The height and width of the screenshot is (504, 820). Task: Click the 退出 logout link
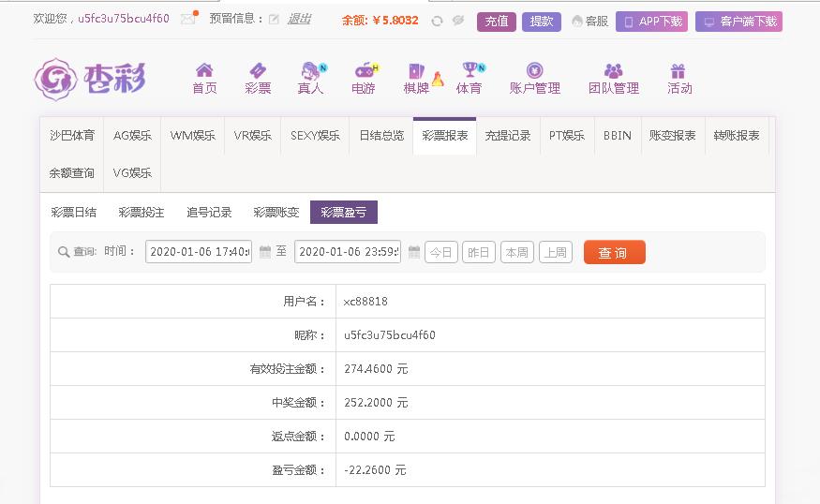tap(299, 20)
